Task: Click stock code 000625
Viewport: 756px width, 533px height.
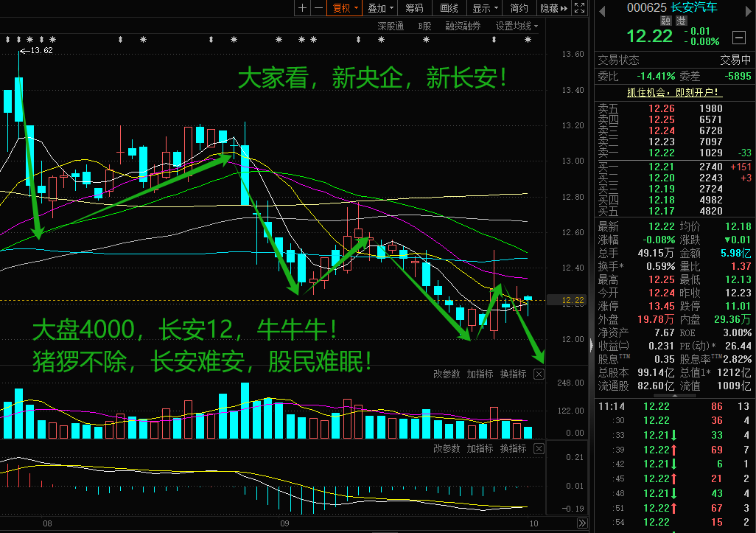Action: (646, 7)
